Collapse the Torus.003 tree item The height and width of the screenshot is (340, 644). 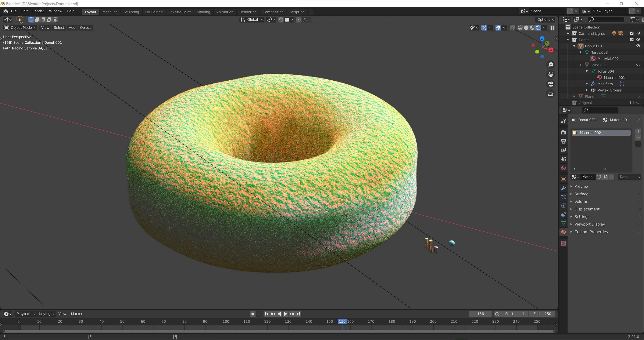click(x=581, y=52)
